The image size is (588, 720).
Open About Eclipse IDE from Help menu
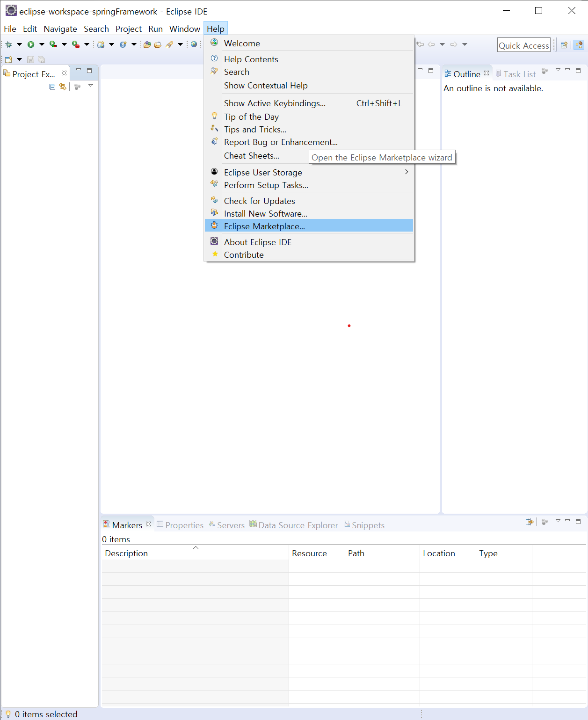(309, 242)
